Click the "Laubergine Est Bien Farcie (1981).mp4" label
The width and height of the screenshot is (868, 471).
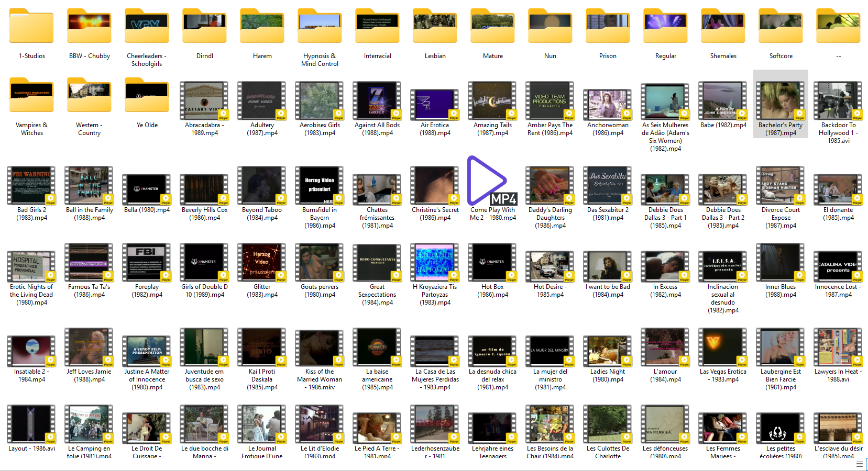pos(781,379)
